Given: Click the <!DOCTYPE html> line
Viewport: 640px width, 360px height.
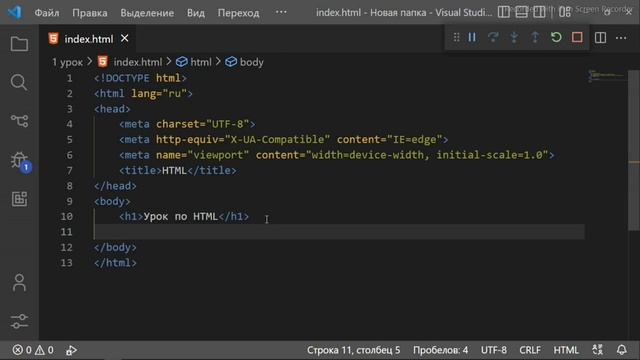Looking at the screenshot, I should pos(140,78).
